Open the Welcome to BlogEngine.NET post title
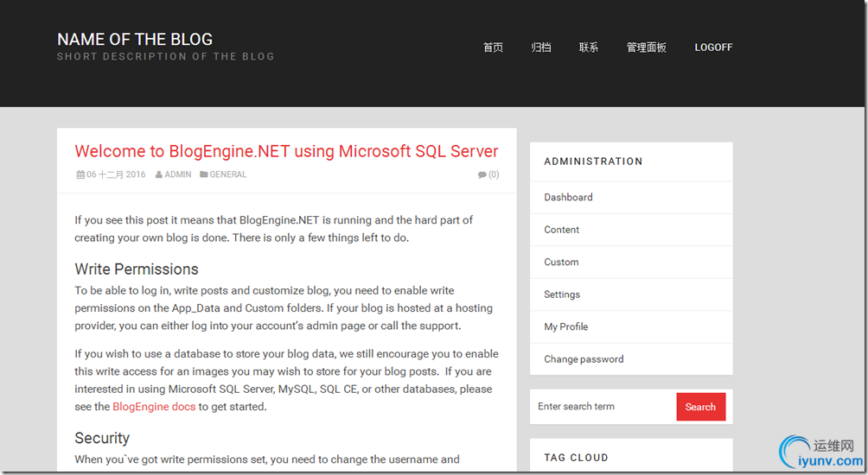 coord(286,151)
